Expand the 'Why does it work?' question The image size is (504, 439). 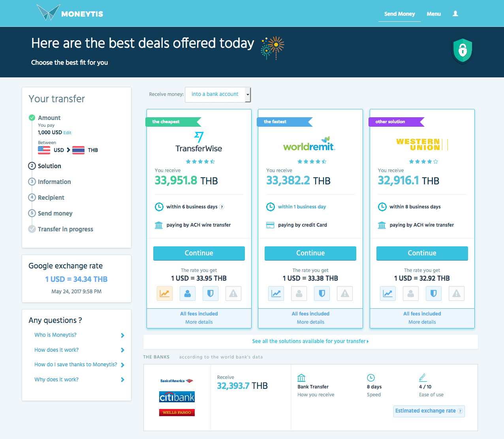(x=79, y=380)
